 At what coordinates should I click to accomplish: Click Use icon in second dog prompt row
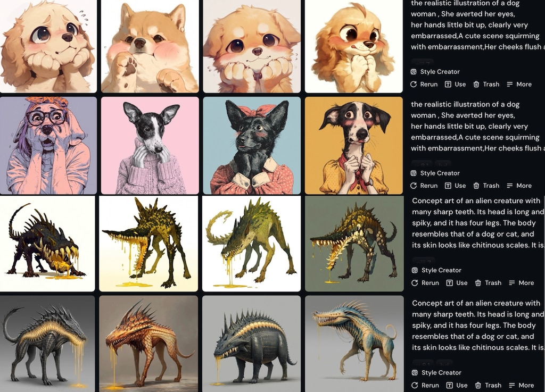[x=448, y=186]
